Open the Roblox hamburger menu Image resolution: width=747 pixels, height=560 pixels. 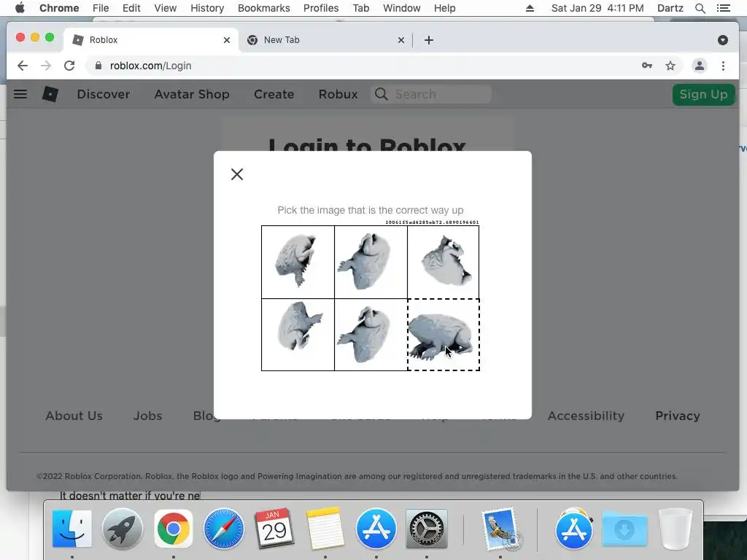click(20, 94)
